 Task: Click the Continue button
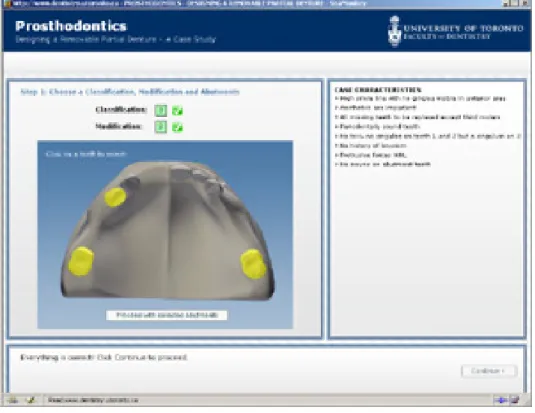[489, 371]
